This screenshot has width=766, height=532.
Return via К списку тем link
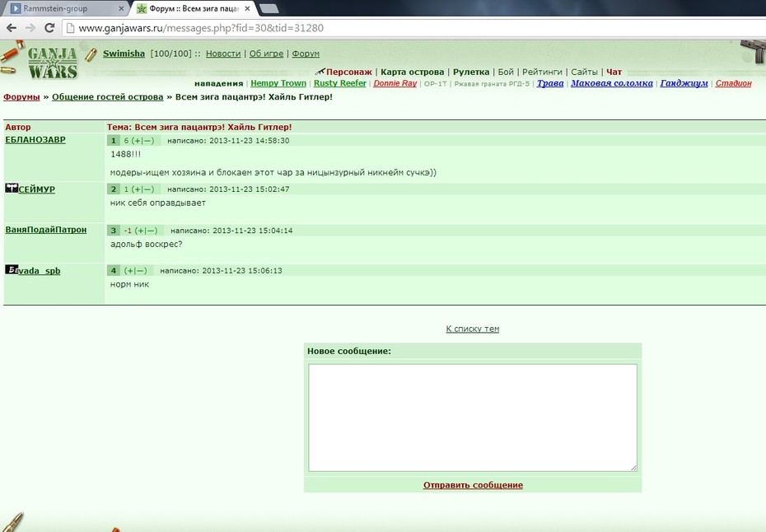point(473,329)
